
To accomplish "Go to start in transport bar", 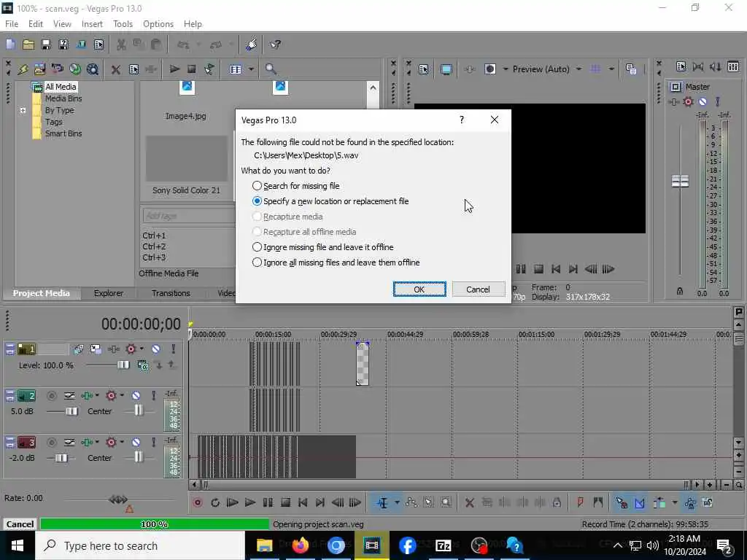I will point(303,502).
